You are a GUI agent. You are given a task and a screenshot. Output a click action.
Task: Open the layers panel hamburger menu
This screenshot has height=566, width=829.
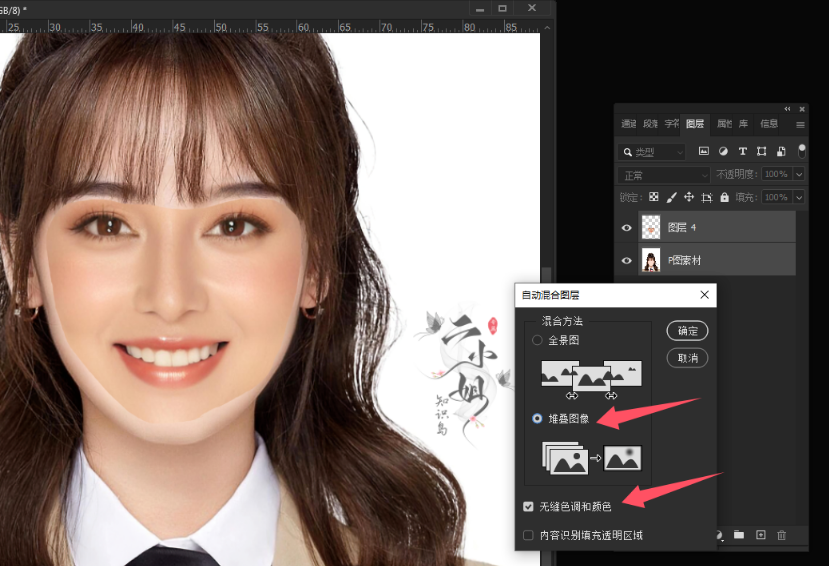click(800, 125)
